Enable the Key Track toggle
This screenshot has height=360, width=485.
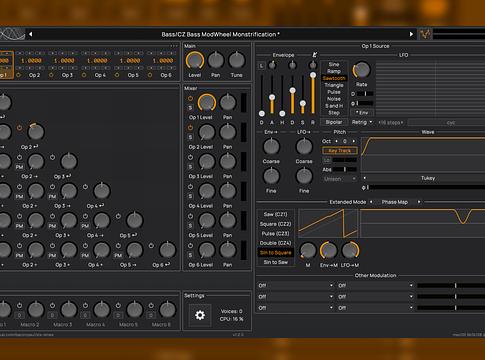[x=340, y=151]
